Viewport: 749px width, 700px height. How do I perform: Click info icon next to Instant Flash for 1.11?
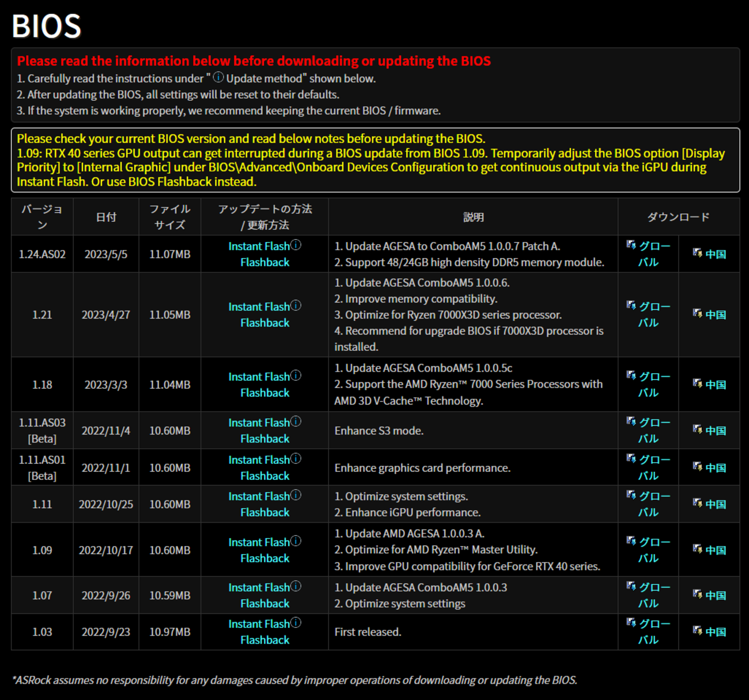point(296,495)
